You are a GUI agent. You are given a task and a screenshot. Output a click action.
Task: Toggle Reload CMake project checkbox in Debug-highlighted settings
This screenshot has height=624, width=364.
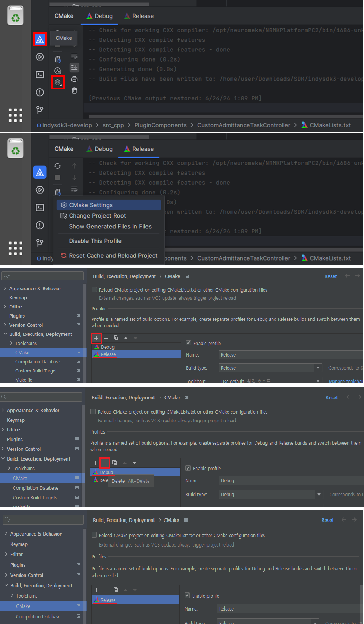[93, 412]
